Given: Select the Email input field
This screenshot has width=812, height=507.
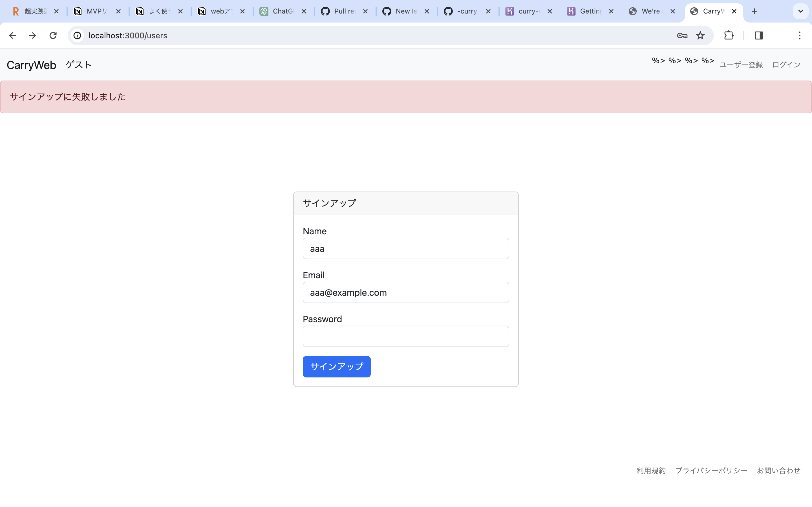Looking at the screenshot, I should 406,292.
